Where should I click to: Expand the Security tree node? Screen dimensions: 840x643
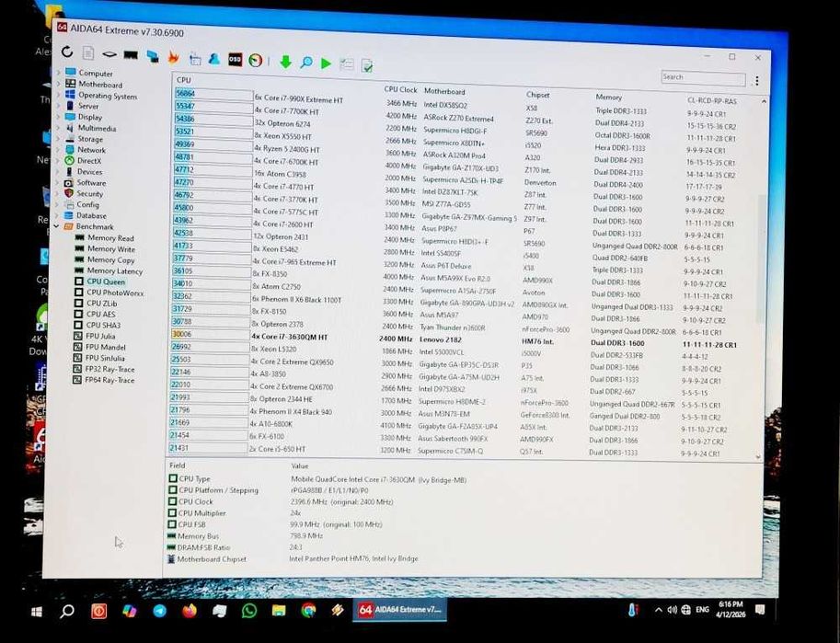57,193
